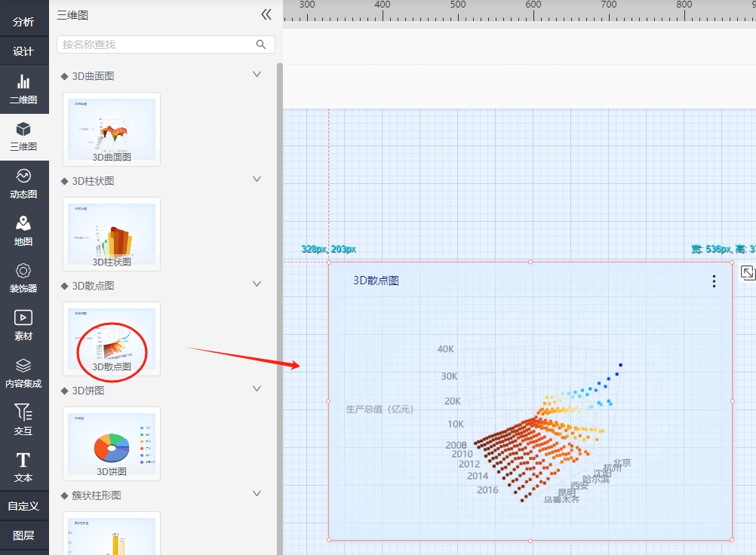Viewport: 756px width, 555px height.
Task: Open the 交互 interaction filter panel
Action: [23, 420]
